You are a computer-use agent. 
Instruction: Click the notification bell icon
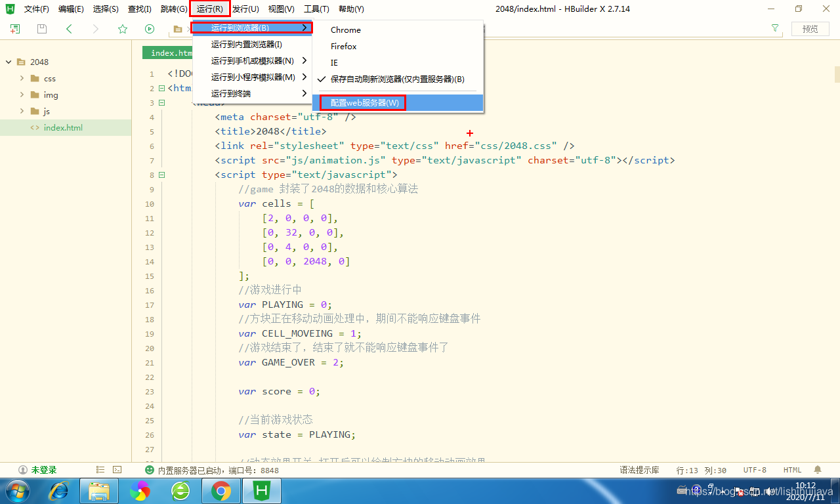pyautogui.click(x=818, y=470)
